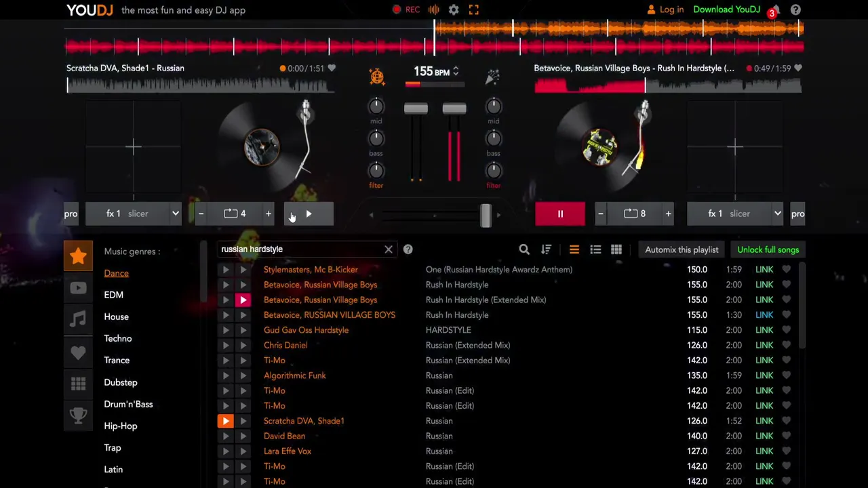Click the Log in link

(x=665, y=9)
